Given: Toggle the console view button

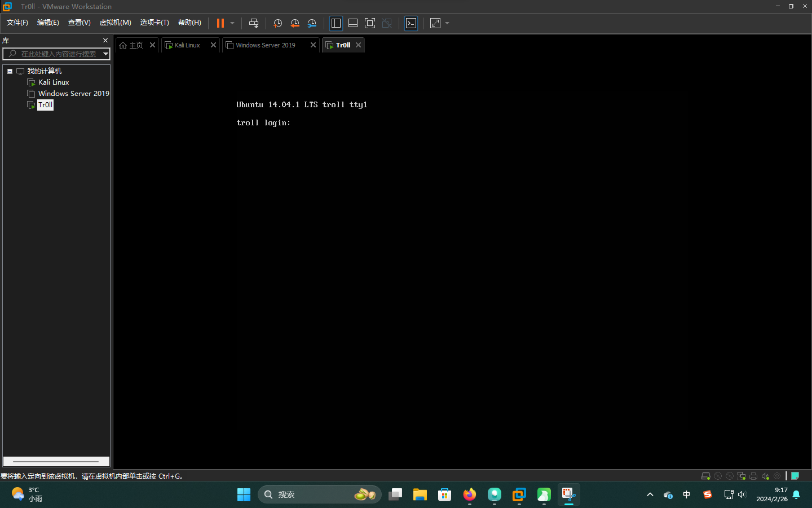Looking at the screenshot, I should (411, 23).
